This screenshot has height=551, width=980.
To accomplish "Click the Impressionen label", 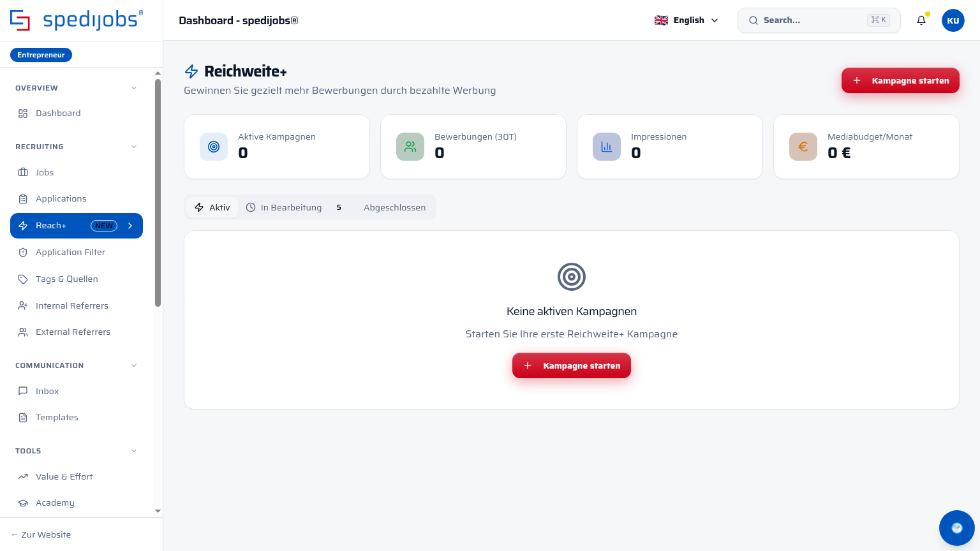I will click(x=658, y=137).
